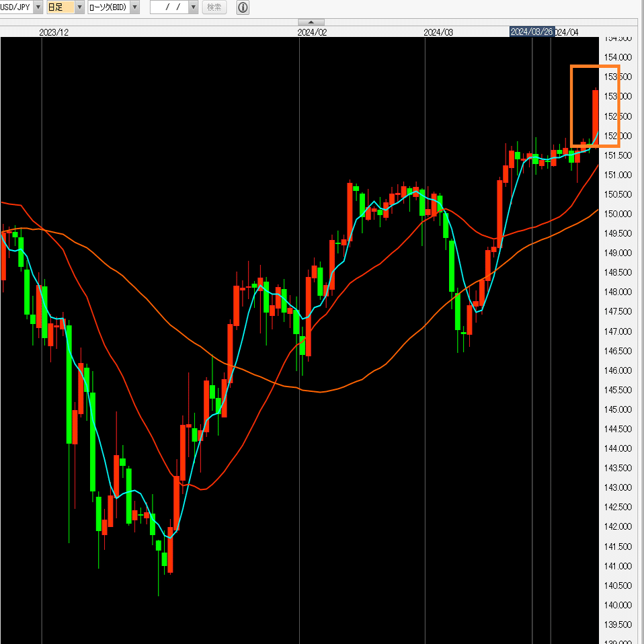The image size is (644, 644).
Task: Click the 145.000 price axis label
Action: click(x=618, y=409)
